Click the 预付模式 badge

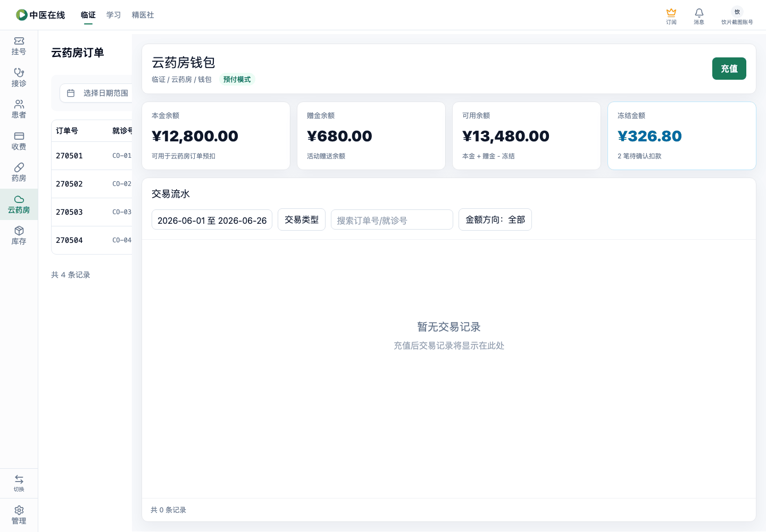[x=237, y=79]
